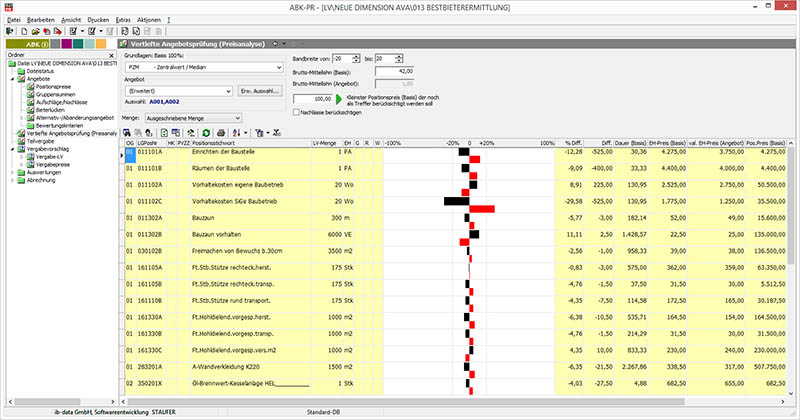Click the printer icon in grid toolbar
Image resolution: width=800 pixels, height=420 pixels.
pos(222,131)
